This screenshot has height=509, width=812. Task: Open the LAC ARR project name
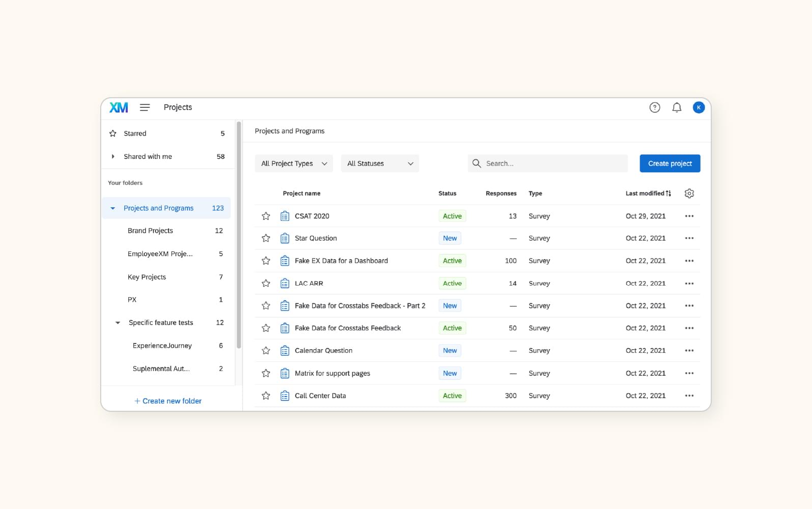point(309,284)
